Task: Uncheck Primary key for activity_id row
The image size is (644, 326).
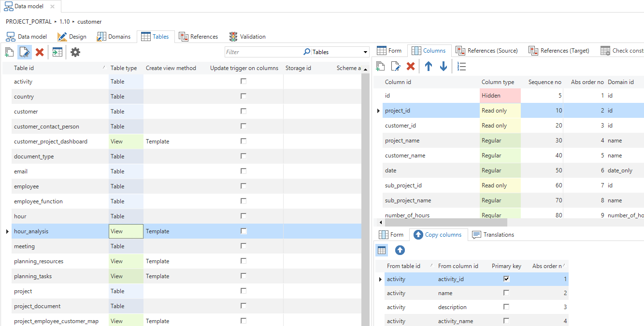Action: (506, 279)
